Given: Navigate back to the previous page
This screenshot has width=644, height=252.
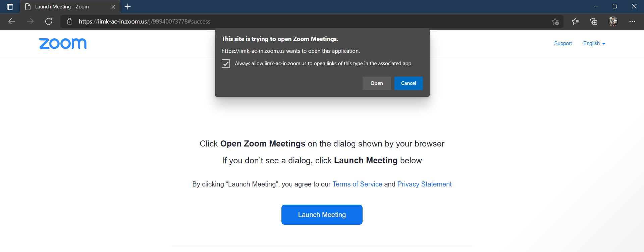Looking at the screenshot, I should (x=12, y=21).
